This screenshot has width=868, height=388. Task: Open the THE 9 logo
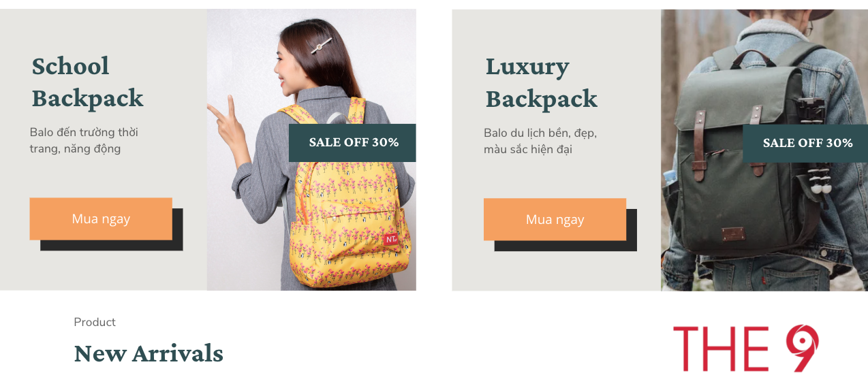746,349
